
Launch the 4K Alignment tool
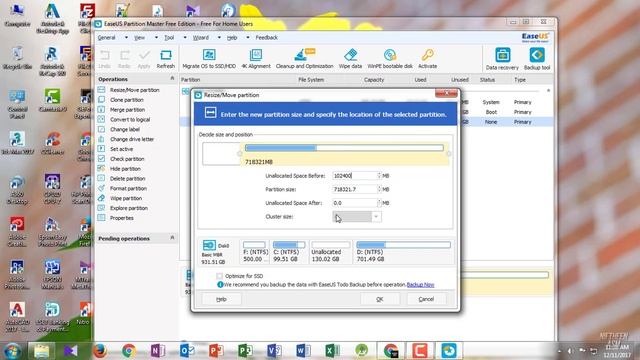pyautogui.click(x=256, y=59)
